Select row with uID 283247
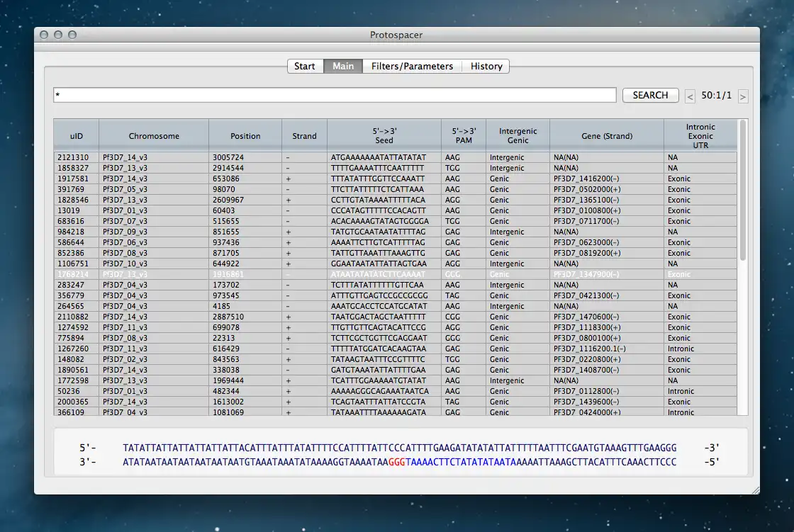Viewport: 794px width, 532px height. point(395,285)
